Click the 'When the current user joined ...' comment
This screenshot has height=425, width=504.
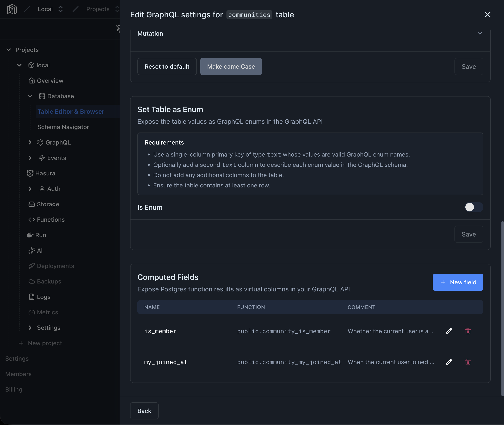click(391, 362)
